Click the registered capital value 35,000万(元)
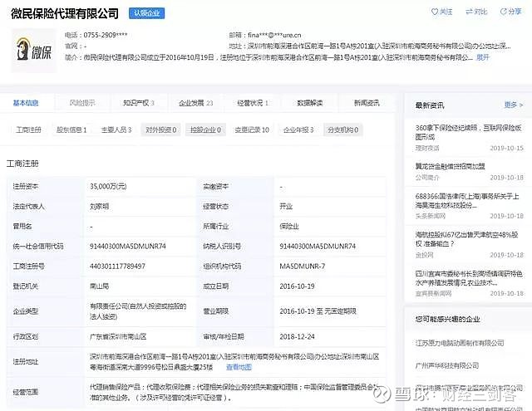 pyautogui.click(x=108, y=186)
